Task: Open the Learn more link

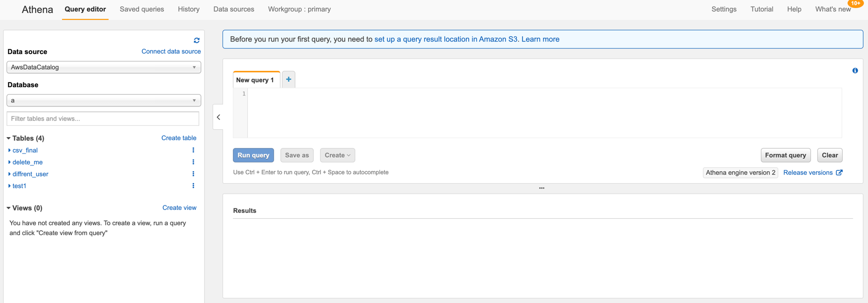Action: [540, 39]
